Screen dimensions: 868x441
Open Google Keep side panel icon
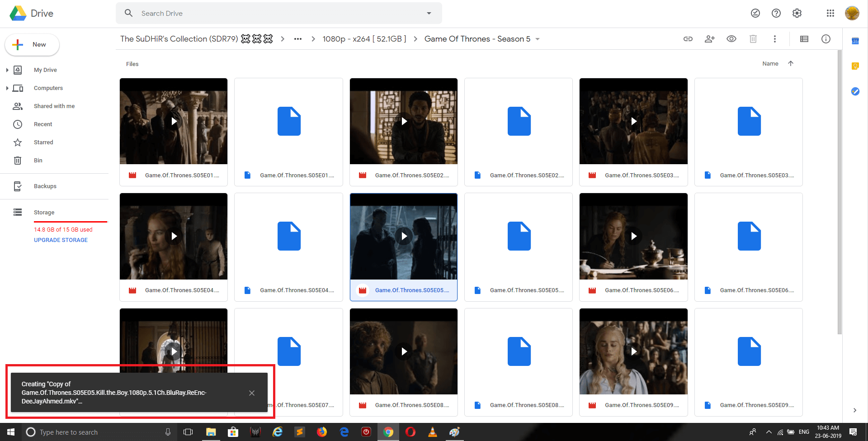tap(855, 66)
